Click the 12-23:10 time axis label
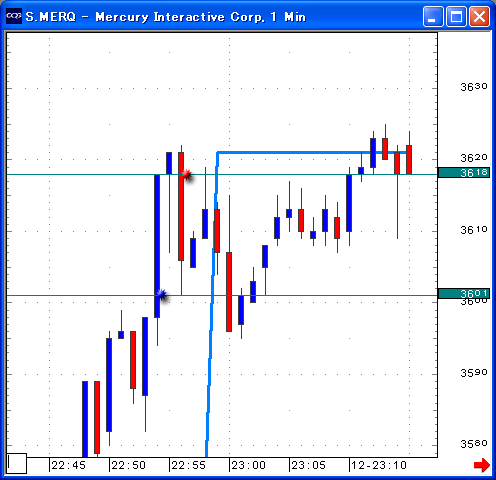This screenshot has height=480, width=496. [x=379, y=465]
